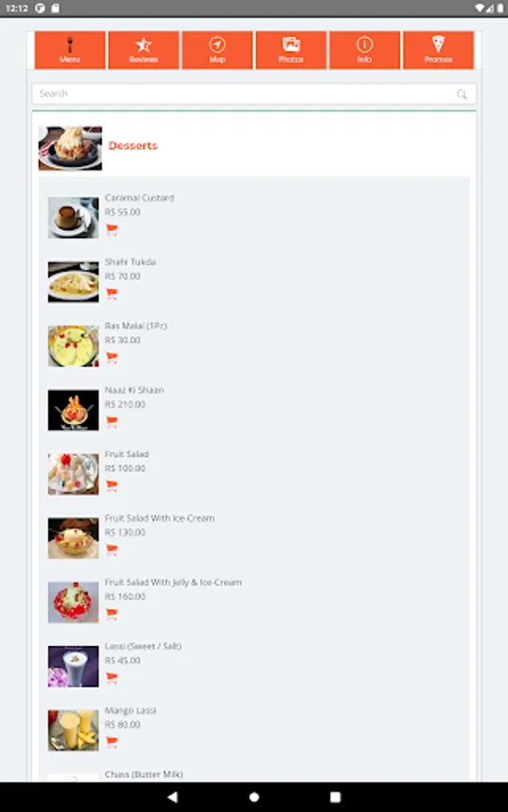
Task: Open the Promos tab
Action: (439, 50)
